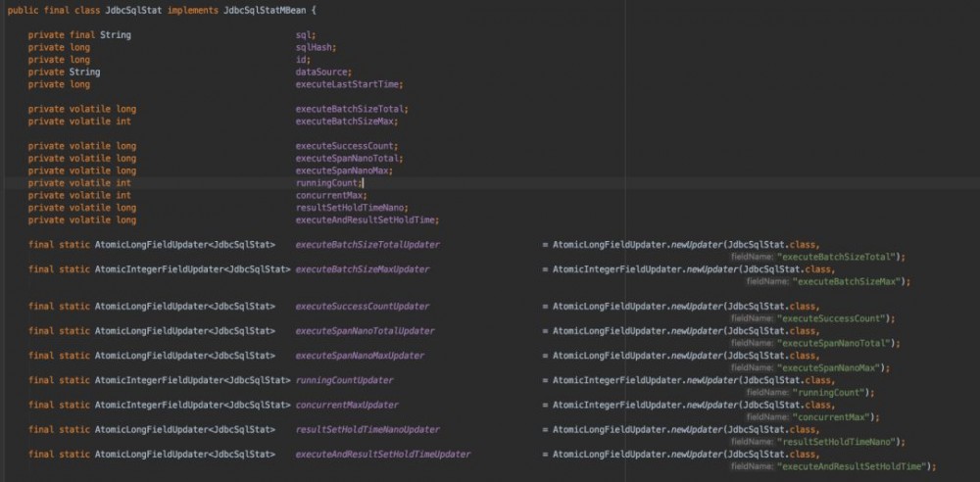Click newUpdater call on the executeBatchSizeTotalUpdater line
This screenshot has width=980, height=482.
point(697,245)
